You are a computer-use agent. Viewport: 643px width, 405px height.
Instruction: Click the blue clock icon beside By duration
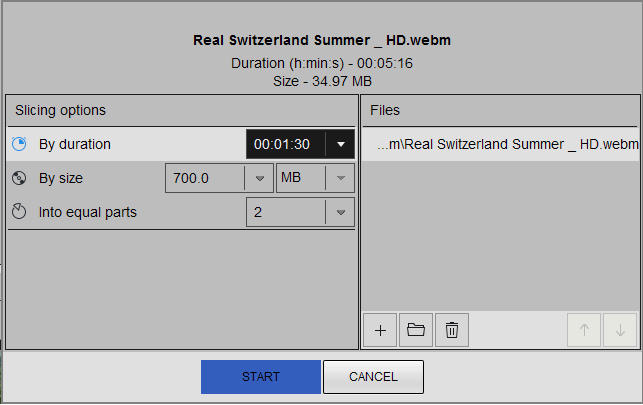click(19, 144)
